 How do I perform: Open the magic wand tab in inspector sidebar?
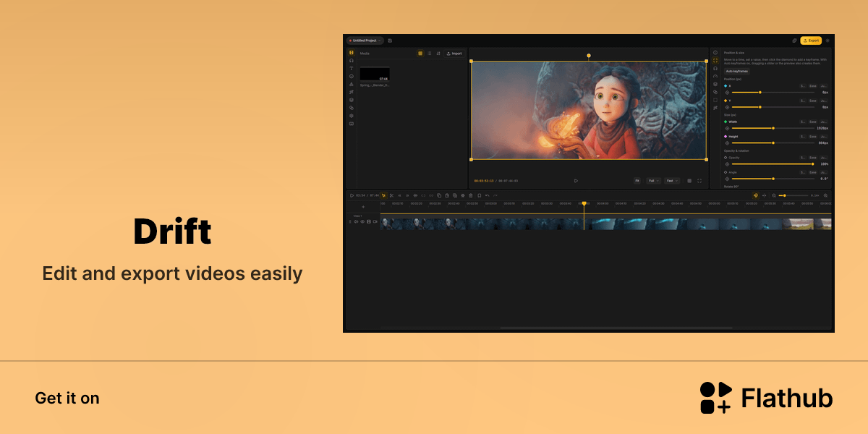click(715, 108)
